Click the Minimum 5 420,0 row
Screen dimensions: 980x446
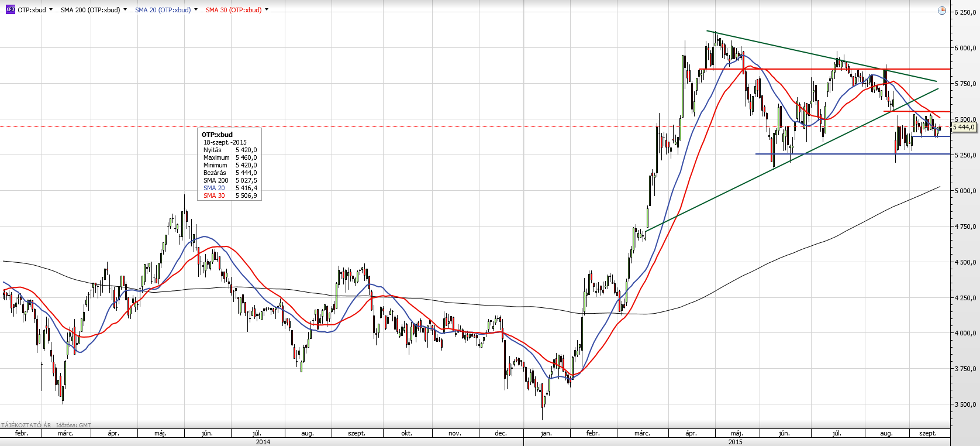coord(230,165)
